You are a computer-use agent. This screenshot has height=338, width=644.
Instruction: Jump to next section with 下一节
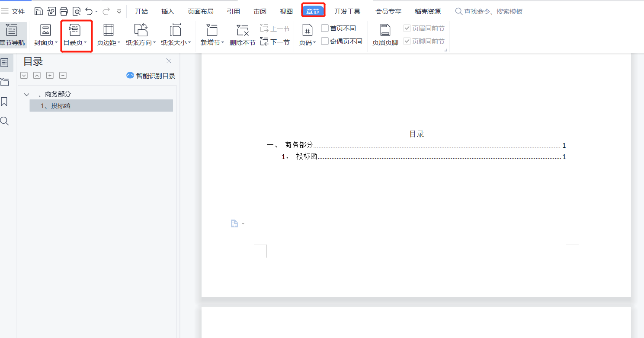pos(275,42)
